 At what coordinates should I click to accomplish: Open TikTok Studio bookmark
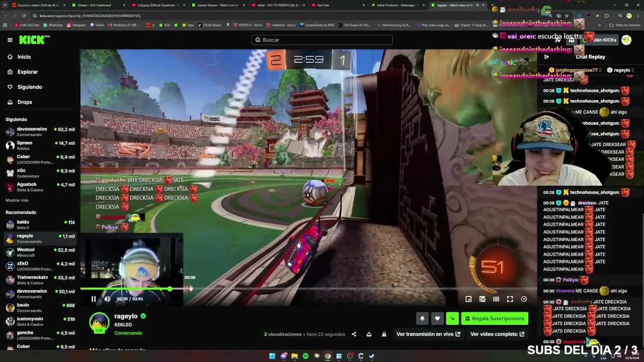click(209, 25)
